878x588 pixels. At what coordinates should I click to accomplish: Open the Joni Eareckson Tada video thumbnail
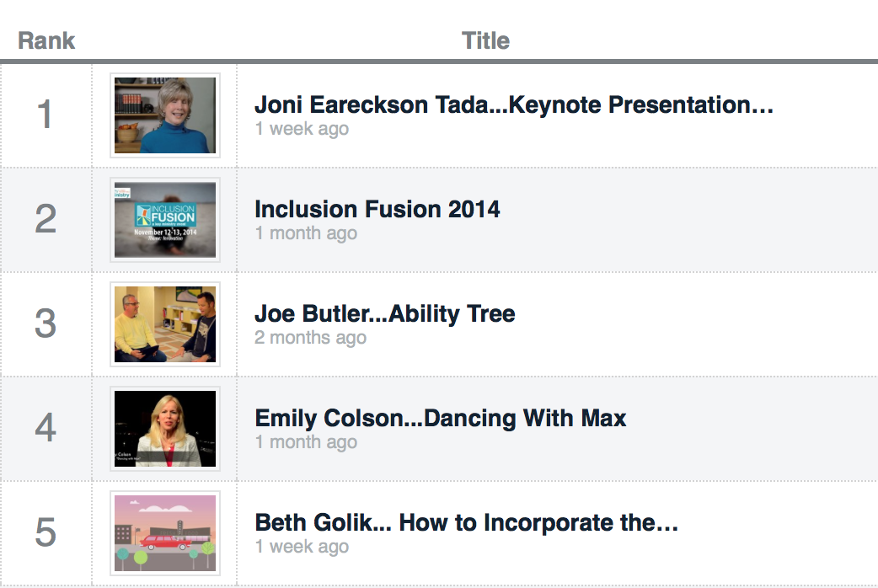[x=165, y=115]
